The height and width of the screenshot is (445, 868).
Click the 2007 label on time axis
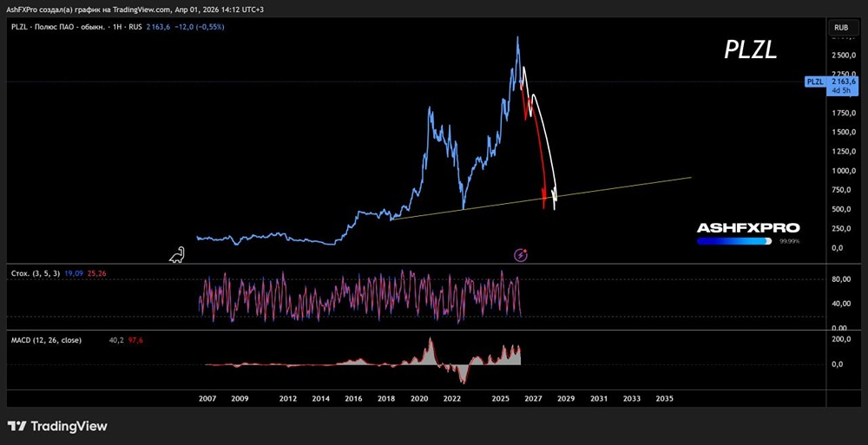pos(207,398)
